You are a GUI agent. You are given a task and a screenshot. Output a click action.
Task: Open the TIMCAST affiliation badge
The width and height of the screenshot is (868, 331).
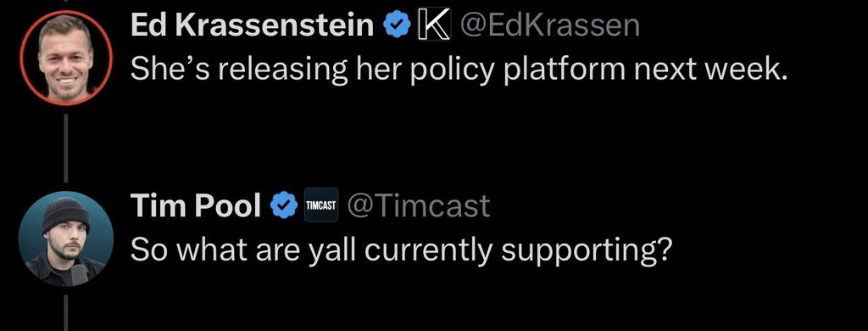[x=321, y=205]
